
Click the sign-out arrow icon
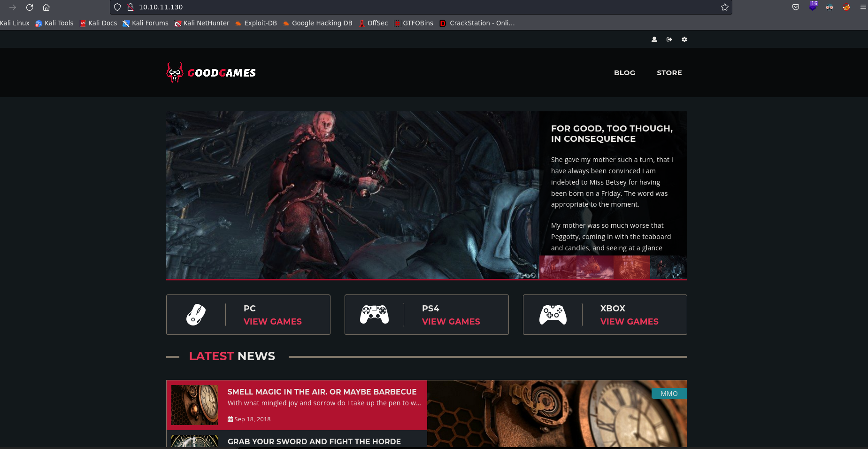(669, 39)
